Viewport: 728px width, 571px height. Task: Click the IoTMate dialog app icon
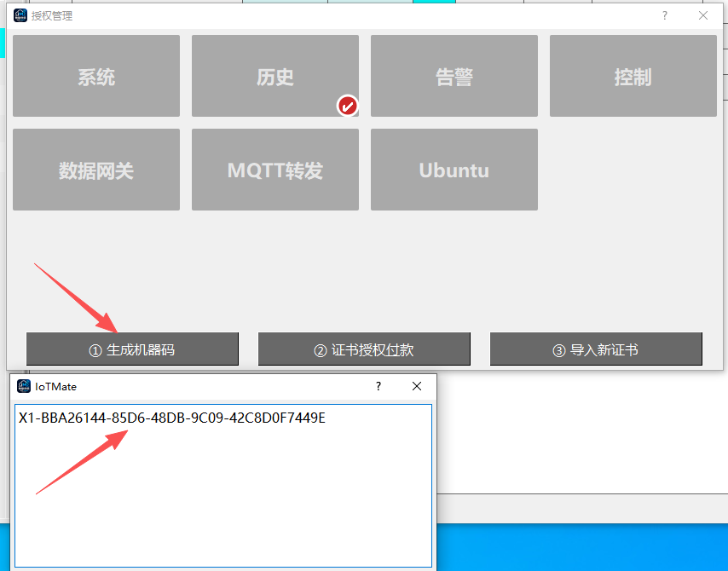coord(24,386)
